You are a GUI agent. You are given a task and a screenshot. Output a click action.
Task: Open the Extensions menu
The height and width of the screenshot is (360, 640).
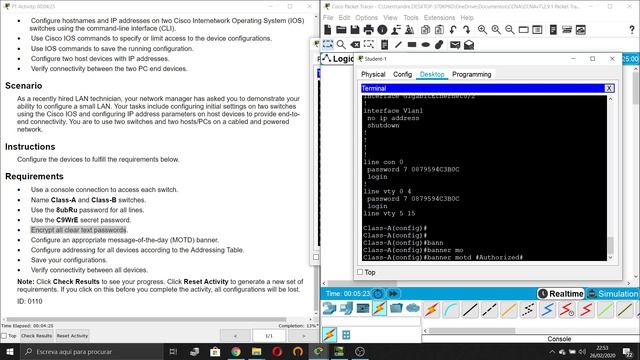click(x=439, y=18)
